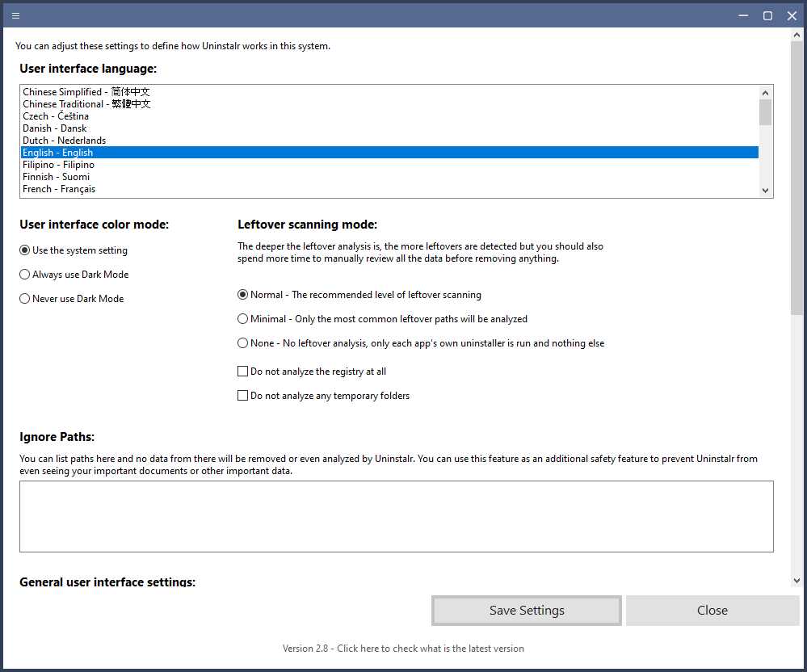Click main page scroll down arrow
The height and width of the screenshot is (672, 807).
796,581
